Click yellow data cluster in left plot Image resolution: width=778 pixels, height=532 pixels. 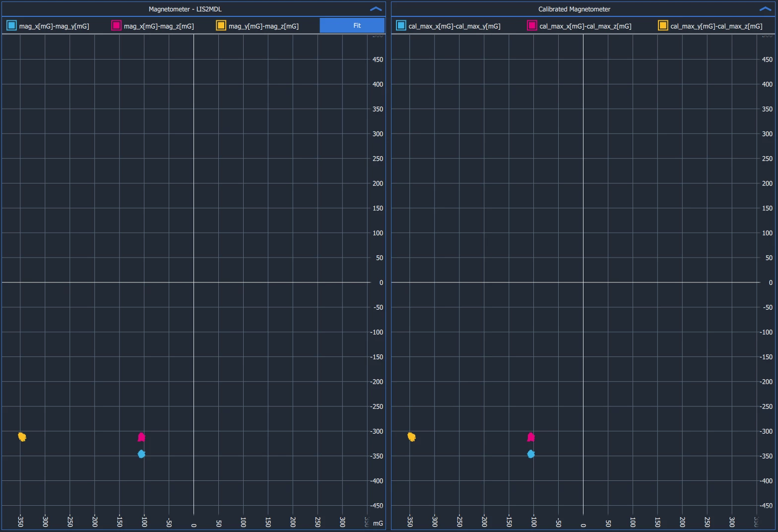click(x=22, y=437)
